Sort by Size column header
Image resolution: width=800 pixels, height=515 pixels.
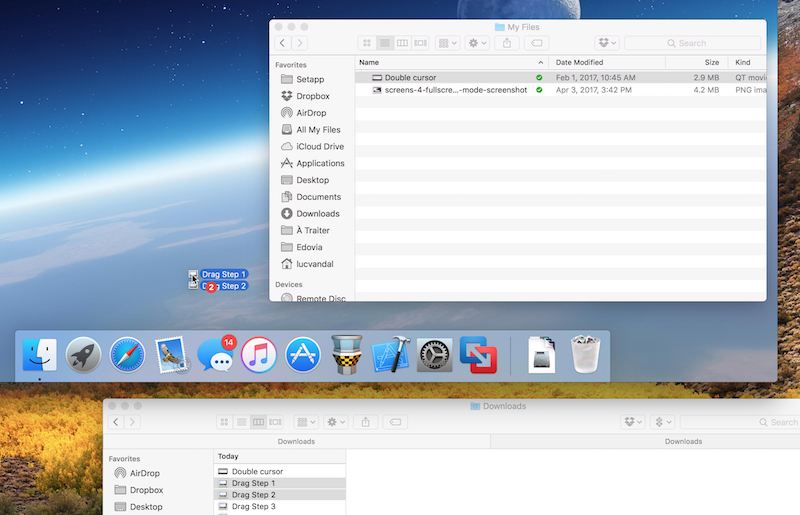point(697,62)
